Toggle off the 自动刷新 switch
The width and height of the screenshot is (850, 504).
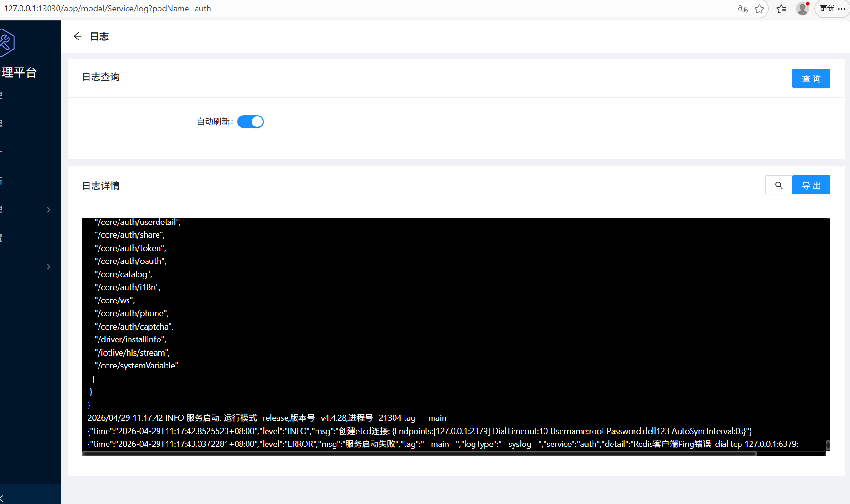click(x=250, y=122)
